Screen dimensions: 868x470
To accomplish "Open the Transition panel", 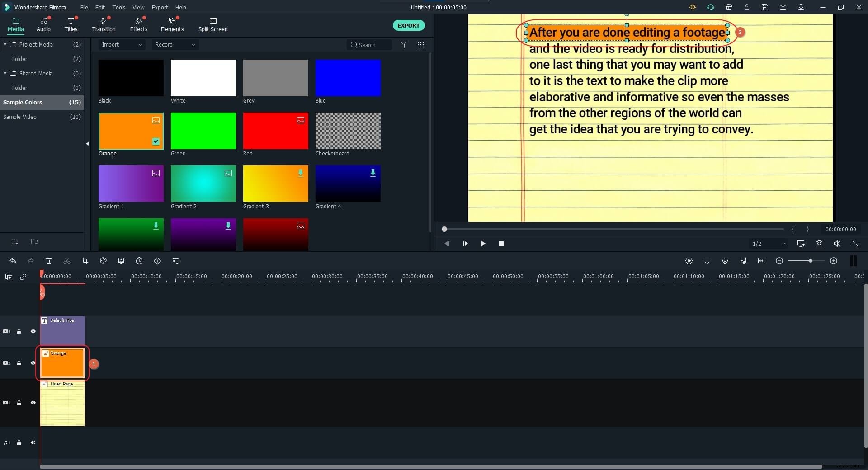I will (103, 24).
